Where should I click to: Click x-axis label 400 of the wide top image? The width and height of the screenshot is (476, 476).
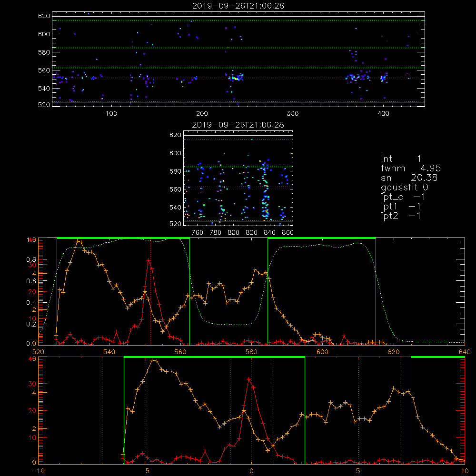click(x=383, y=114)
